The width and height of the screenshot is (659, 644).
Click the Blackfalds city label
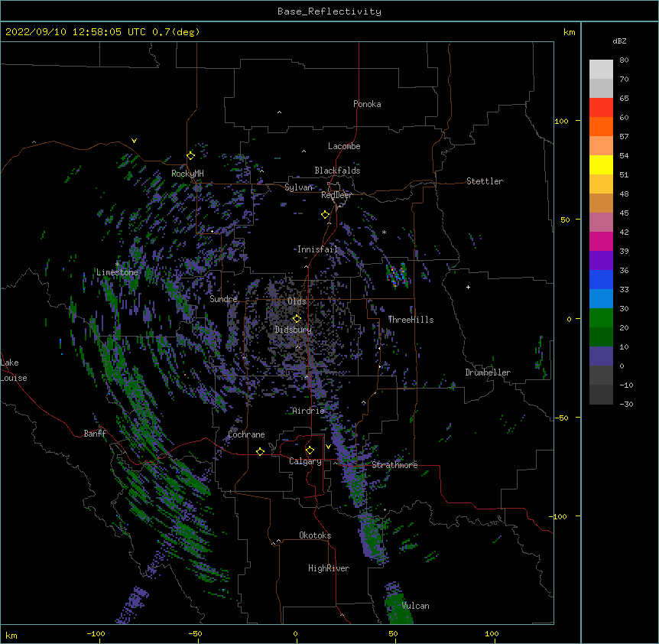[x=337, y=171]
